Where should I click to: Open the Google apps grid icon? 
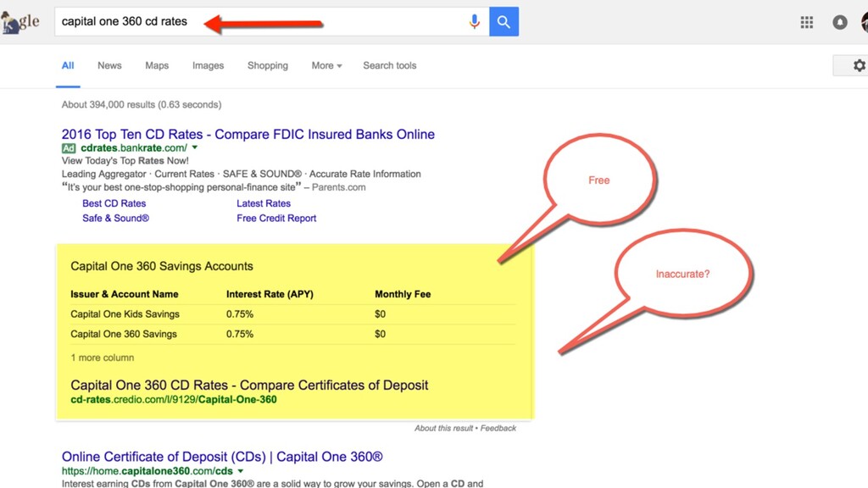(x=807, y=22)
